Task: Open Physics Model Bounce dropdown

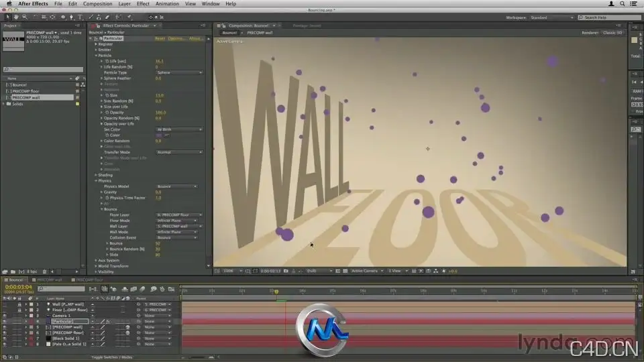Action: (x=177, y=186)
